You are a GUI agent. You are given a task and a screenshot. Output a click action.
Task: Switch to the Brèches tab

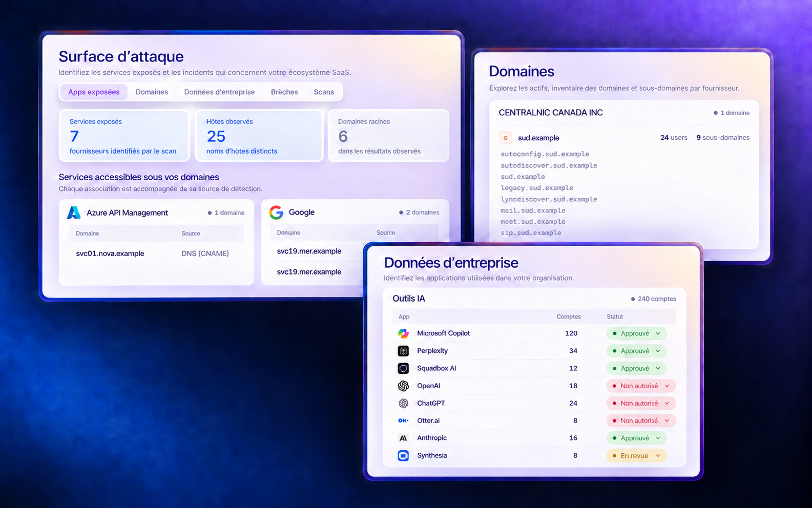point(284,92)
